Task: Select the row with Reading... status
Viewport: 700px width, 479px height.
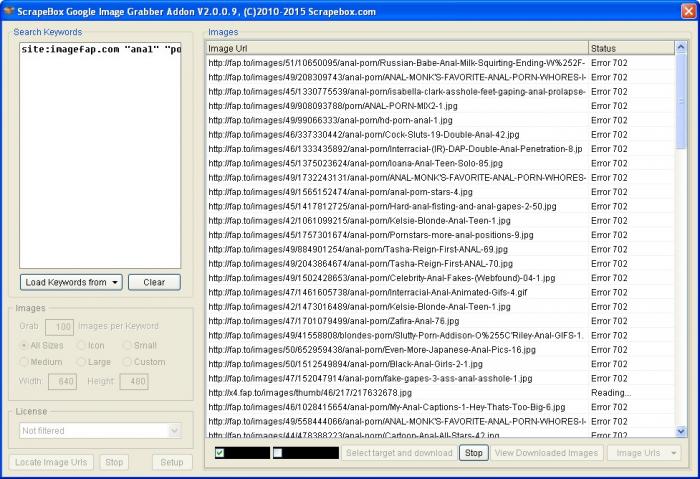Action: click(x=440, y=393)
